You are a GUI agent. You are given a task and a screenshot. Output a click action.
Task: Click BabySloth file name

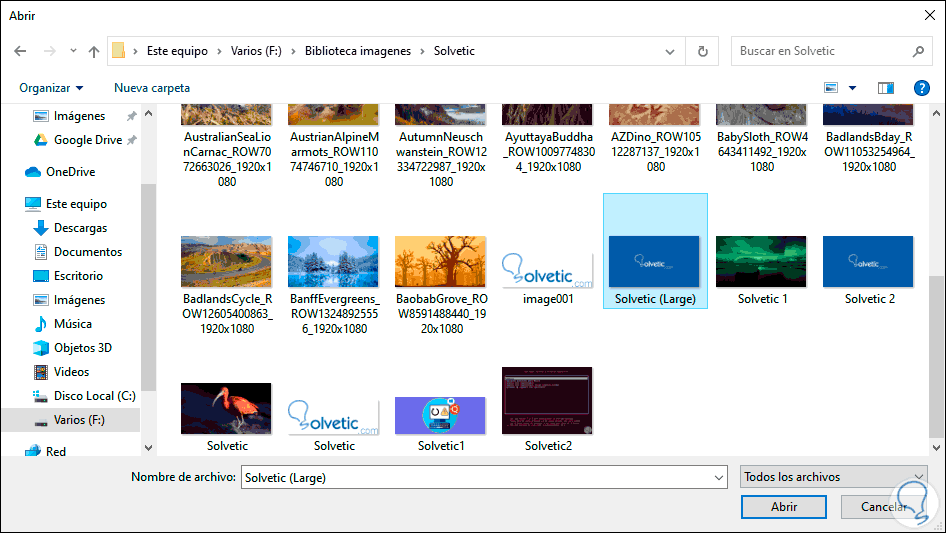coord(762,152)
